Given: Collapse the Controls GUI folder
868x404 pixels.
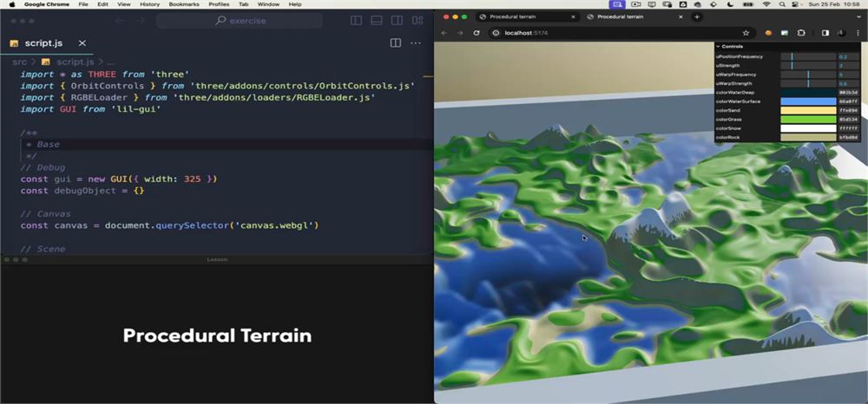Looking at the screenshot, I should (788, 47).
